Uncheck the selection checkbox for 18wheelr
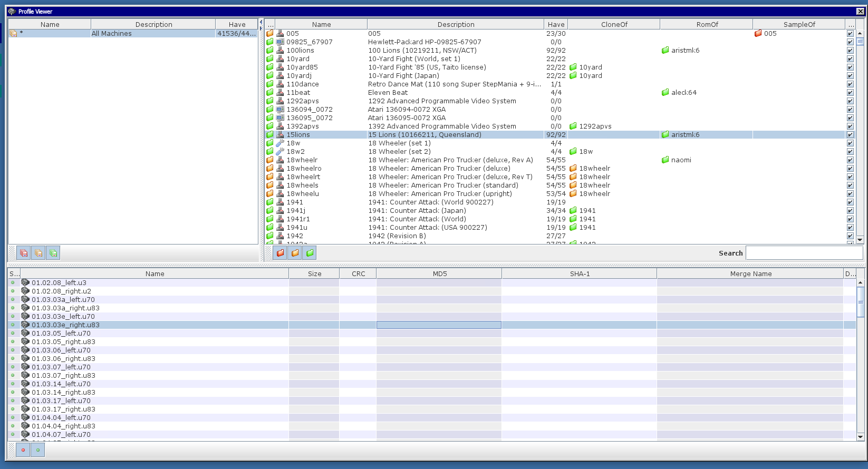 [x=850, y=160]
